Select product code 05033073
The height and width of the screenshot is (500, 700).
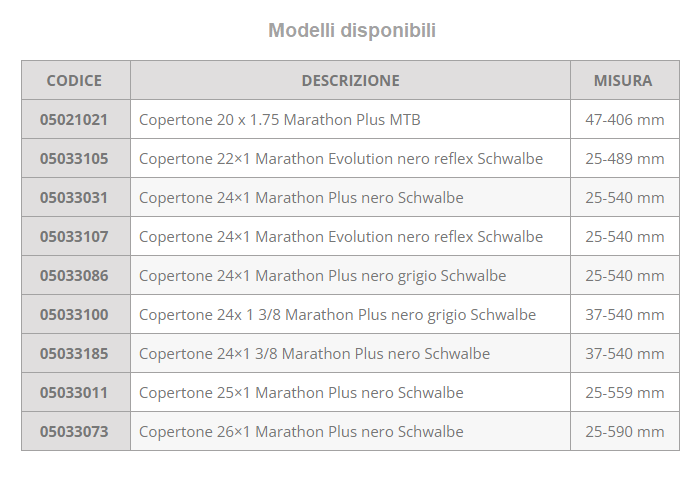tap(74, 432)
